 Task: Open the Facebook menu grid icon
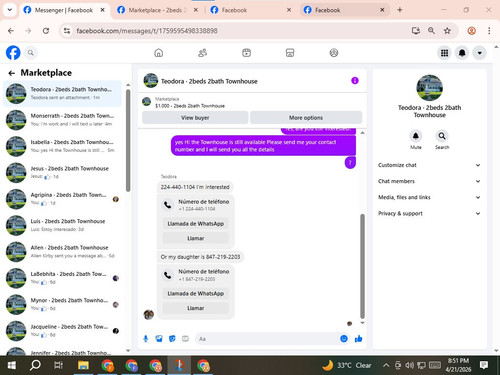click(x=444, y=53)
